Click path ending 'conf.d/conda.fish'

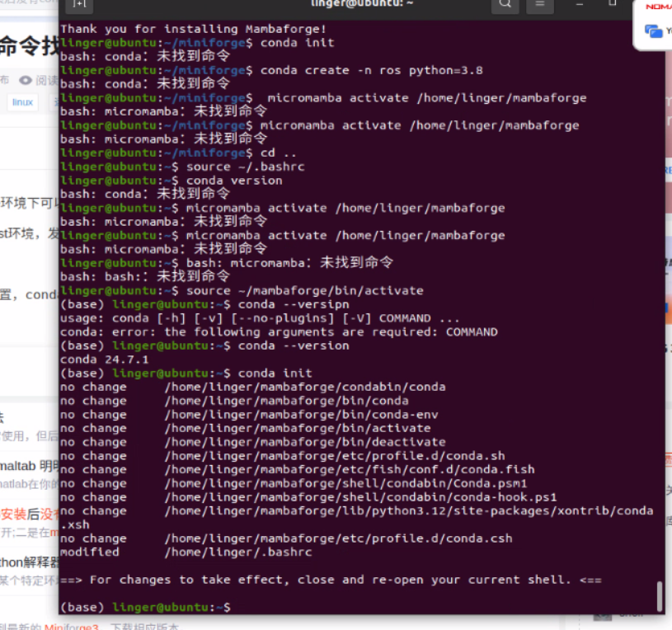click(350, 469)
